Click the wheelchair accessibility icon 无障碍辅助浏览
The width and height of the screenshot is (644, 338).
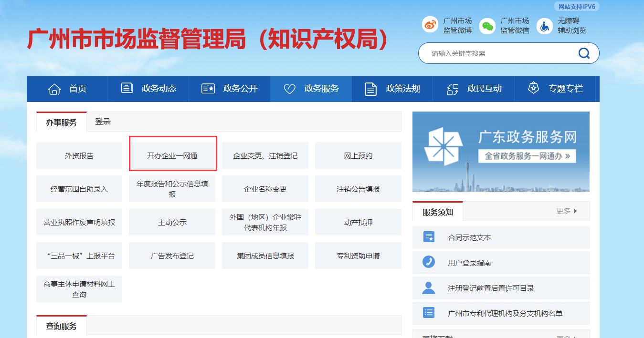tap(545, 26)
